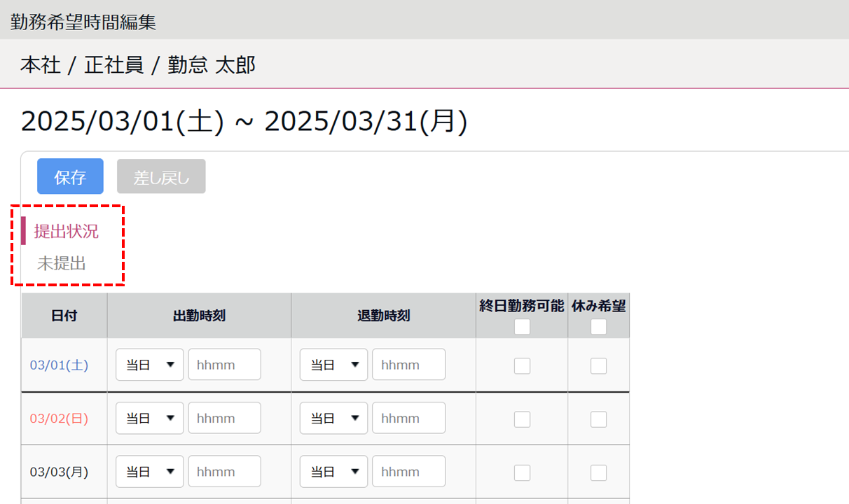The image size is (849, 504).
Task: Open 出勤時刻 当日 dropdown for 03/01(土)
Action: click(x=150, y=365)
